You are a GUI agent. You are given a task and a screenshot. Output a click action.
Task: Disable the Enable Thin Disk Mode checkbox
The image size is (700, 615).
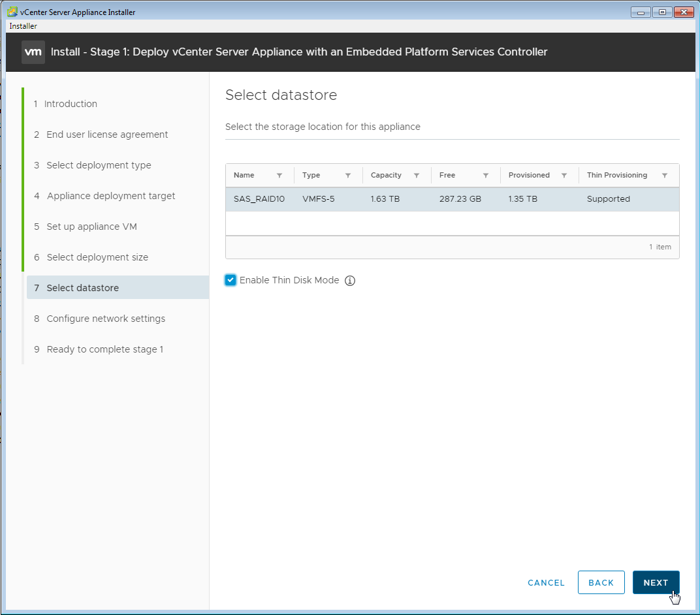pos(231,280)
